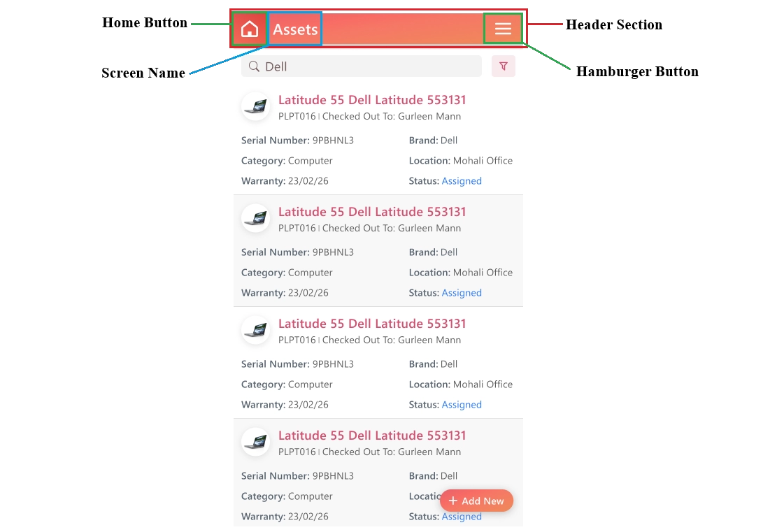Tap the Home icon in the header
This screenshot has width=763, height=532.
point(249,29)
